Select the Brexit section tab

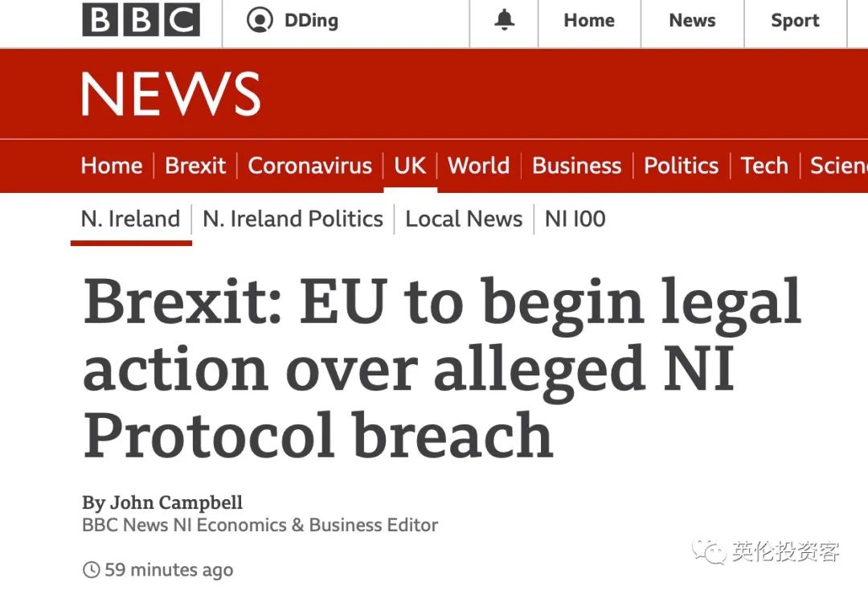(195, 166)
